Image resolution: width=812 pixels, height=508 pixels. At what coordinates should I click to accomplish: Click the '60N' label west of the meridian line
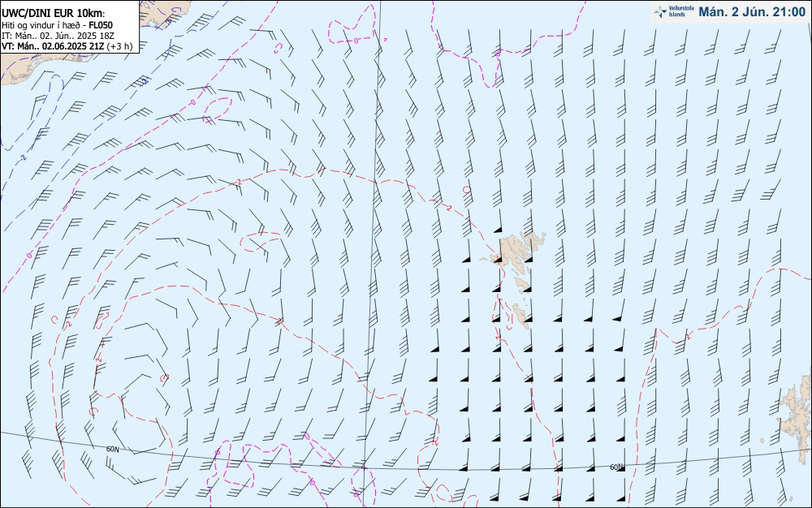(x=112, y=450)
